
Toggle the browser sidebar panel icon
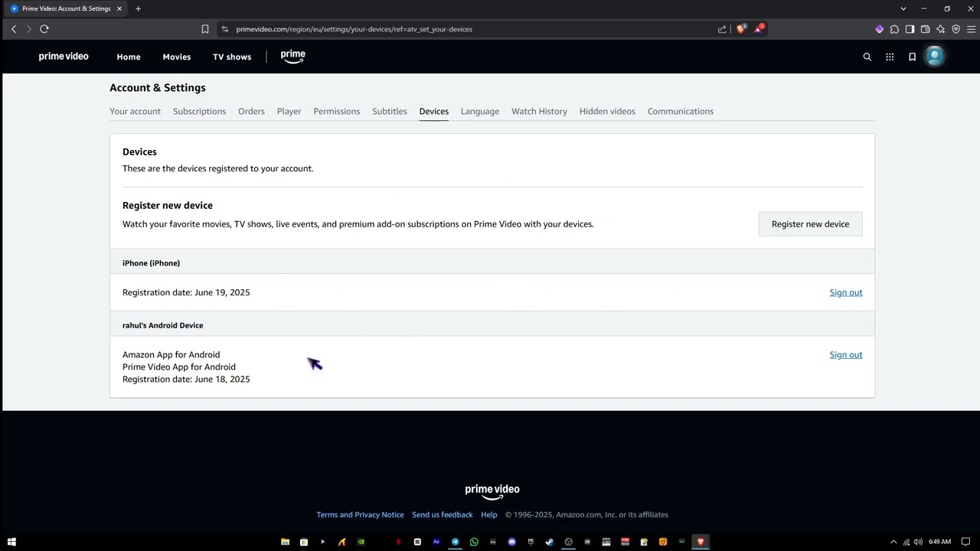click(x=910, y=29)
